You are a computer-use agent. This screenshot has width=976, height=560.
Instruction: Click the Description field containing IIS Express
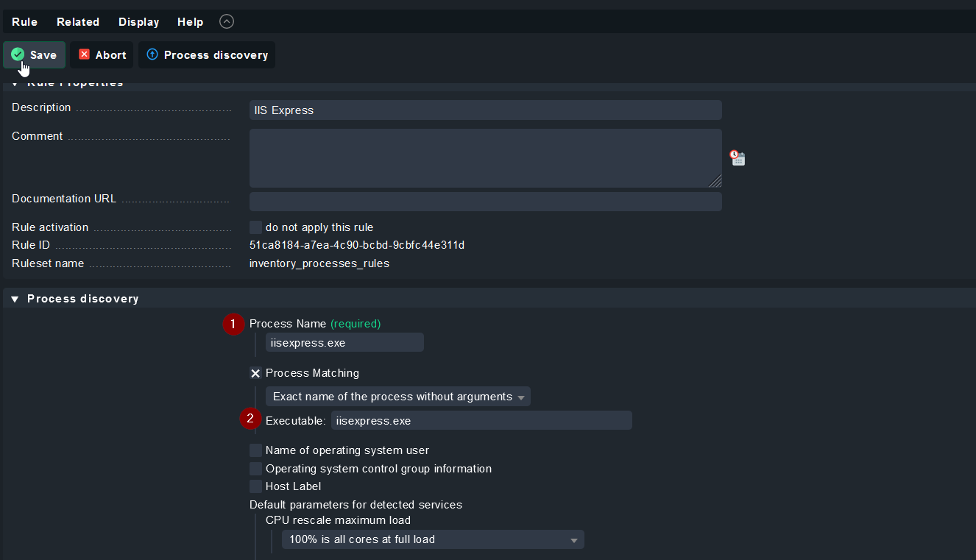pos(485,110)
